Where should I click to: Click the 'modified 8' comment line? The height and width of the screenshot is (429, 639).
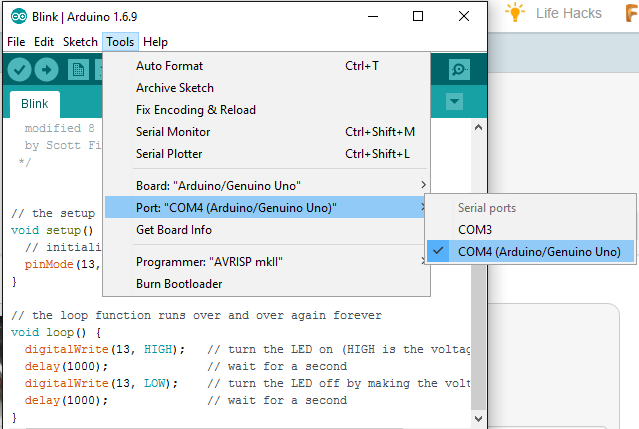pos(59,128)
